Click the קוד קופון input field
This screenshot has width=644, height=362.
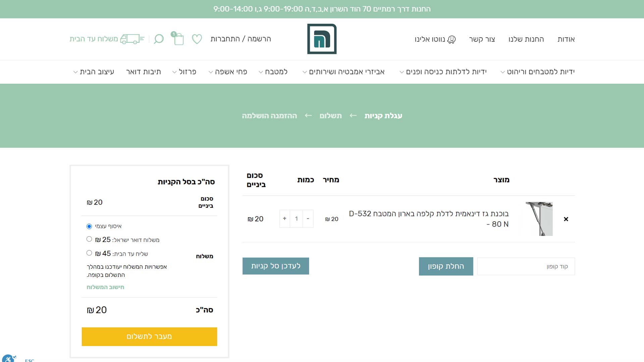click(526, 266)
